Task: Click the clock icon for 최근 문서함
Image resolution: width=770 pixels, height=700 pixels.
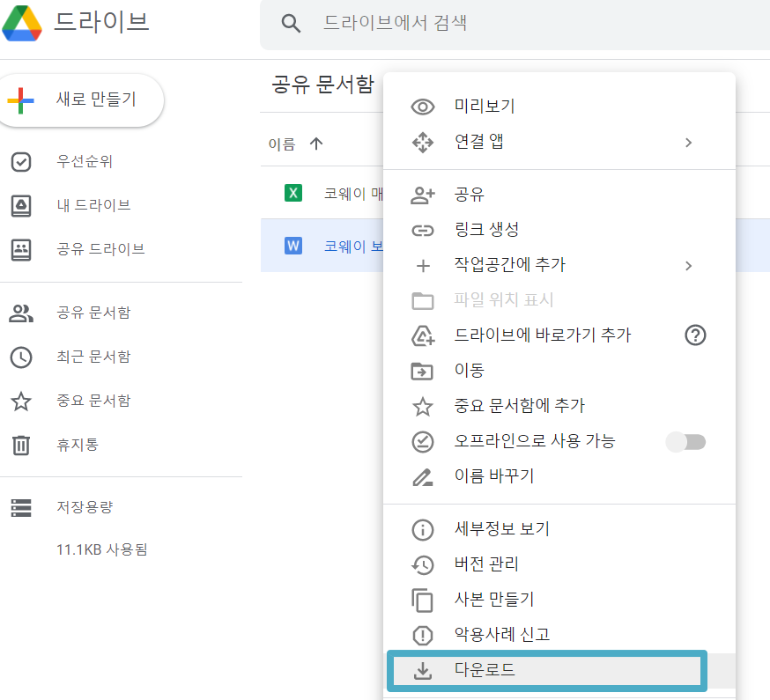Action: pyautogui.click(x=21, y=357)
